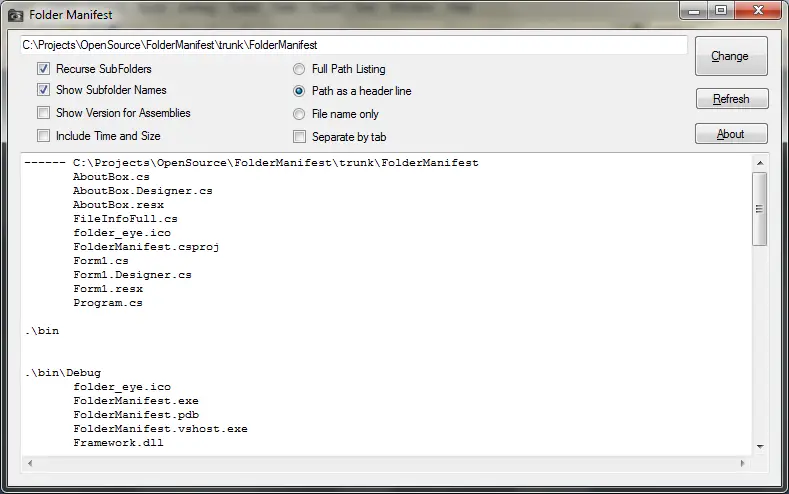Viewport: 789px width, 494px height.
Task: Click the .\bin subfolder line
Action: click(x=42, y=331)
